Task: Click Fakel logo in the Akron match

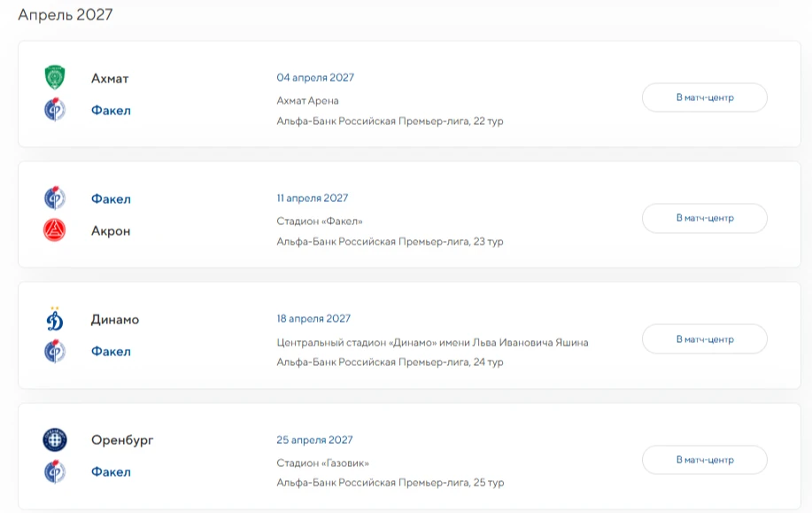Action: click(x=54, y=198)
